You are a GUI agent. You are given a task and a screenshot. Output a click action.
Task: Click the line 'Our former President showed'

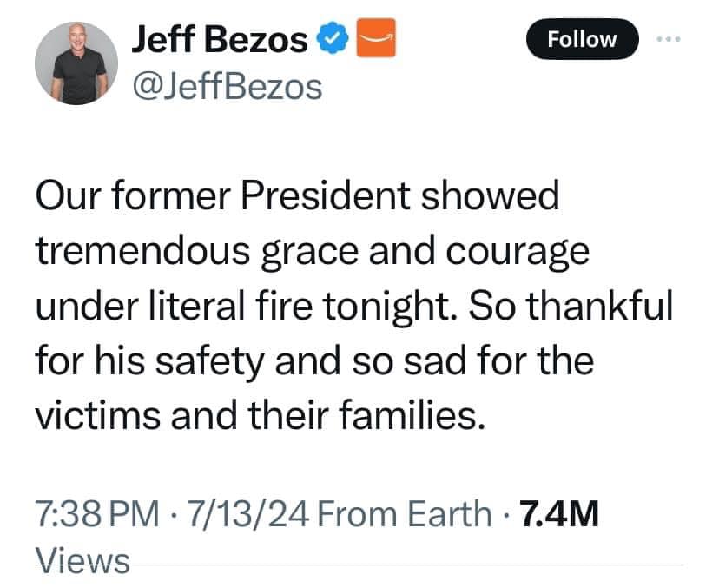tap(297, 196)
